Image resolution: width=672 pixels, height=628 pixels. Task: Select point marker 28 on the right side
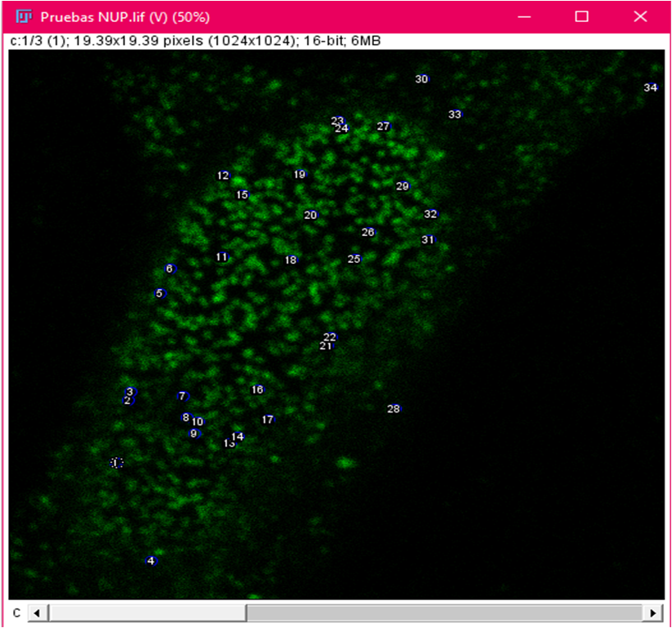(x=394, y=408)
